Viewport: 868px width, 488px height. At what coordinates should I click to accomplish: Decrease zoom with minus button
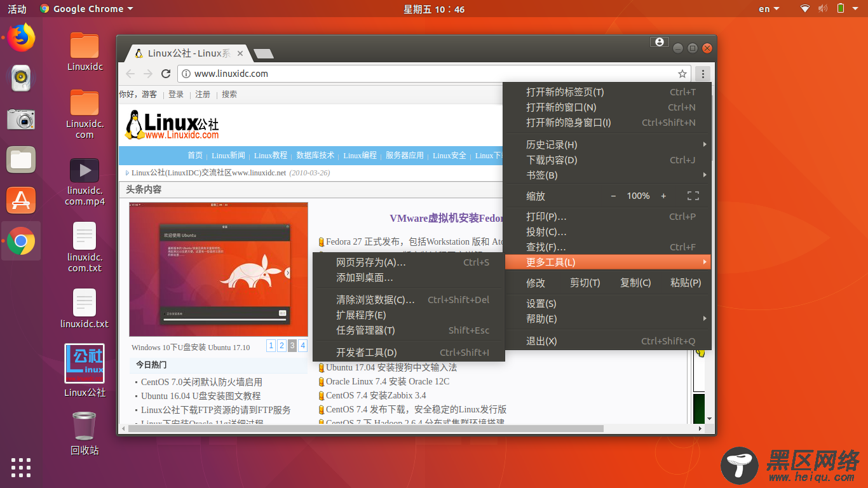click(613, 196)
